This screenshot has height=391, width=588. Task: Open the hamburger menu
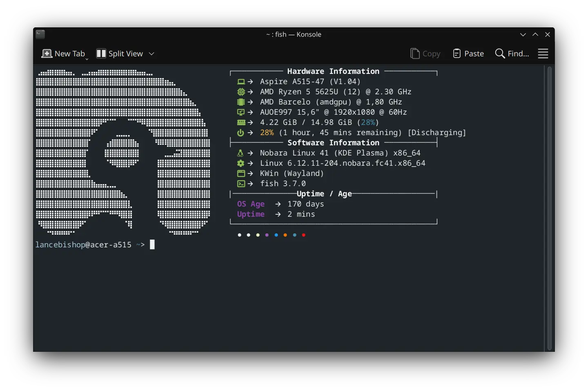[x=543, y=53]
